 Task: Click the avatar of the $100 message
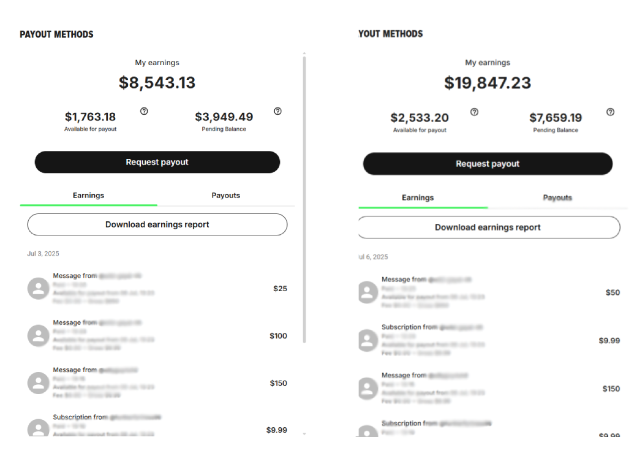(x=39, y=335)
